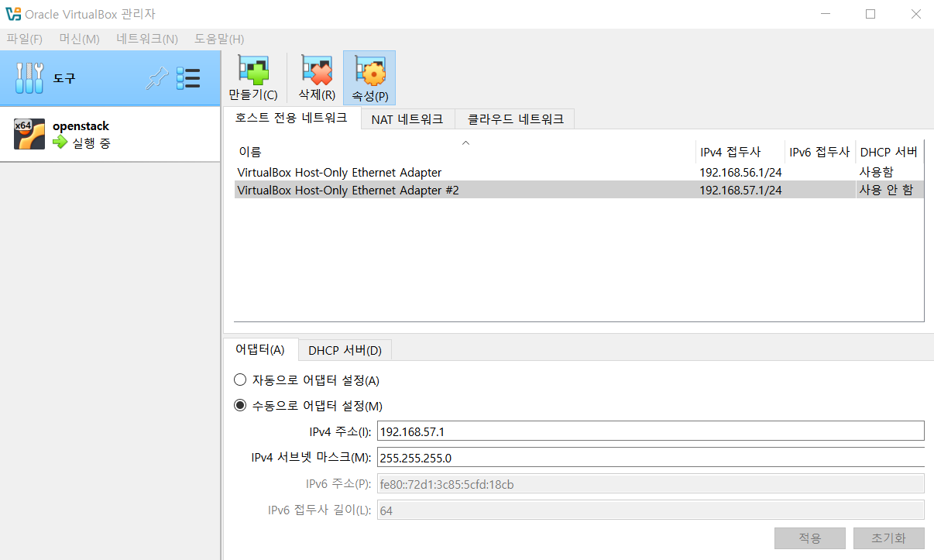Viewport: 934px width, 560px height.
Task: Select automatic adapter configuration (자동으로 어댑터 설정)
Action: [x=240, y=380]
